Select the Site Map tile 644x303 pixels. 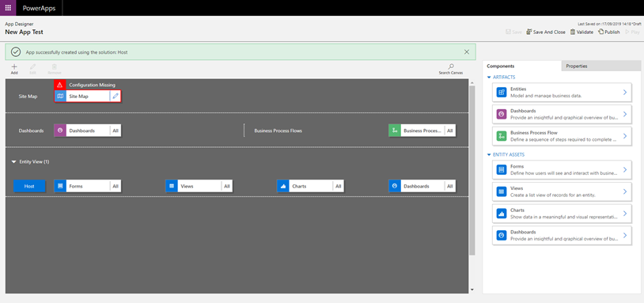(88, 96)
